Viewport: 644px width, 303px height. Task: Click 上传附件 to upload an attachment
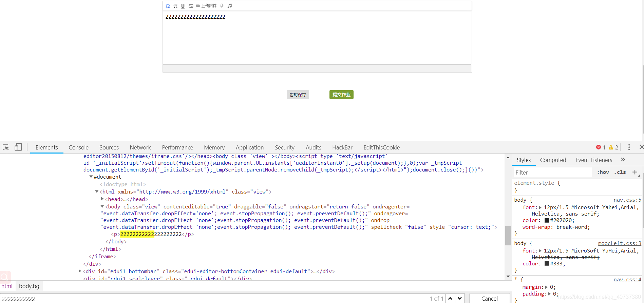(206, 6)
